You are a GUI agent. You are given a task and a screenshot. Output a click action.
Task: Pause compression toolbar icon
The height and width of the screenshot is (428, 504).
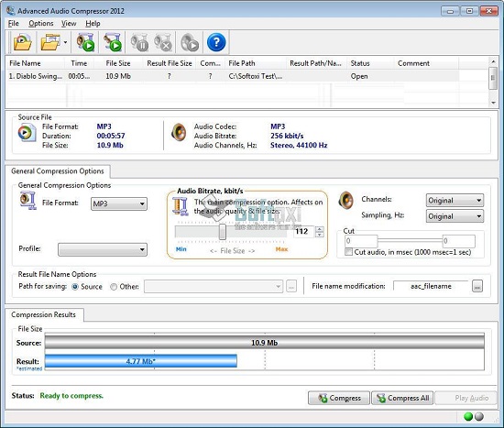tap(139, 42)
